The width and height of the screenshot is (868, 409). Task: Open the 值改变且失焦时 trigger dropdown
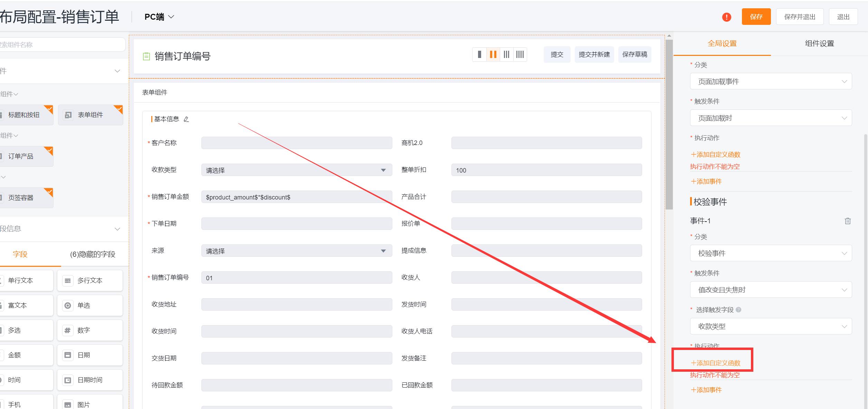pyautogui.click(x=771, y=290)
